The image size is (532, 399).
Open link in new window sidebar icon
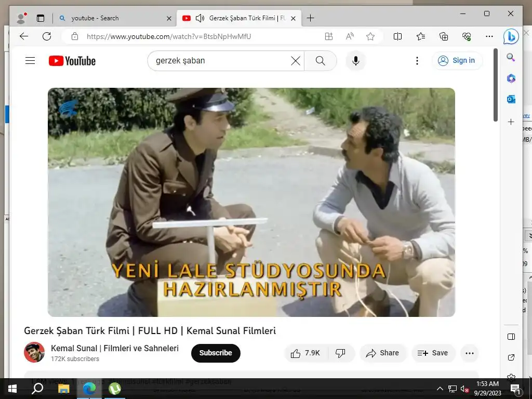511,357
